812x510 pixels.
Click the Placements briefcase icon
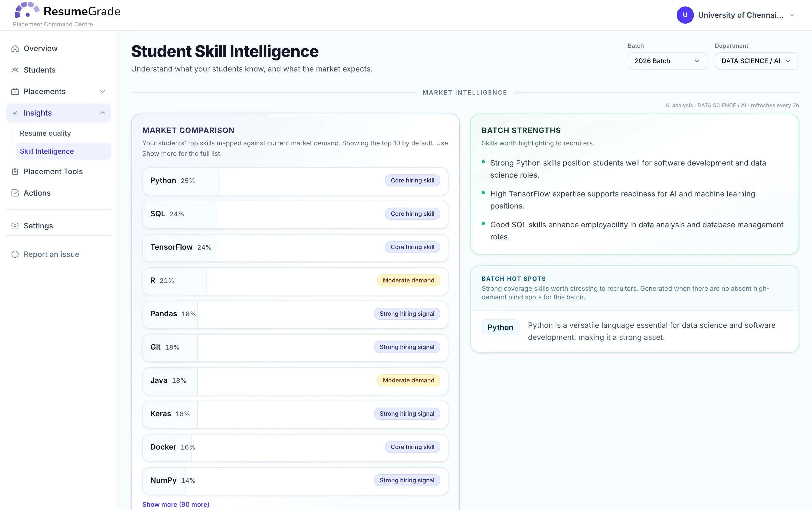coord(15,91)
